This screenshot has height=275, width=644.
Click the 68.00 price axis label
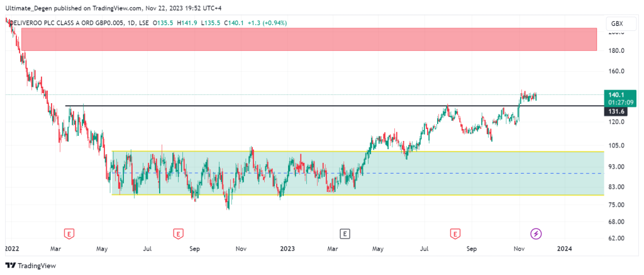pos(616,222)
